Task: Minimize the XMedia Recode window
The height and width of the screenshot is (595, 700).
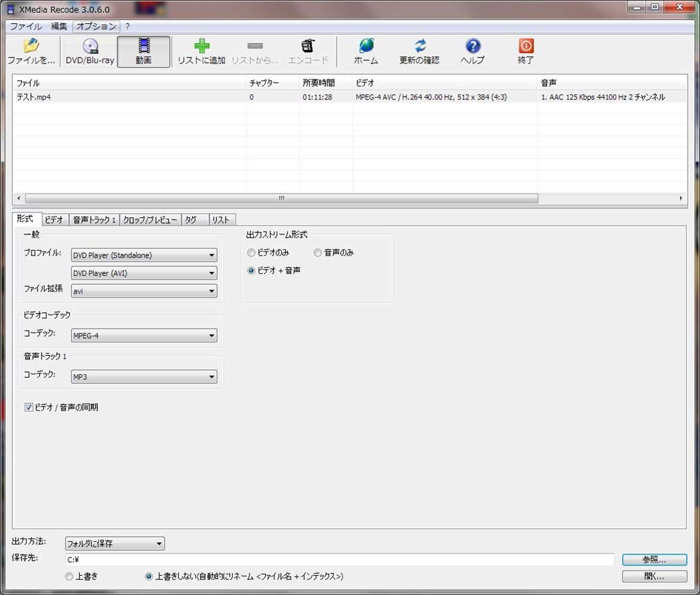Action: click(x=637, y=7)
